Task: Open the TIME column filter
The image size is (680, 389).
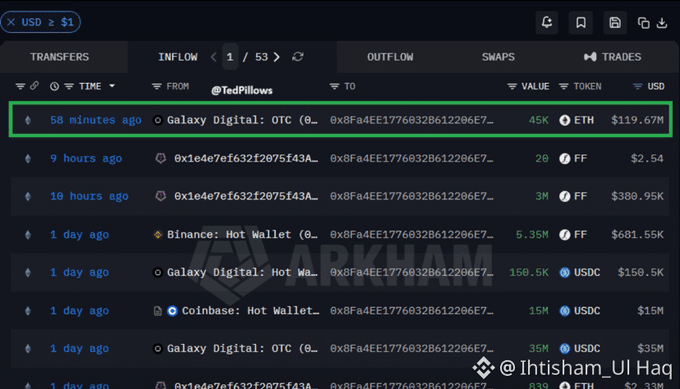Action: tap(69, 86)
